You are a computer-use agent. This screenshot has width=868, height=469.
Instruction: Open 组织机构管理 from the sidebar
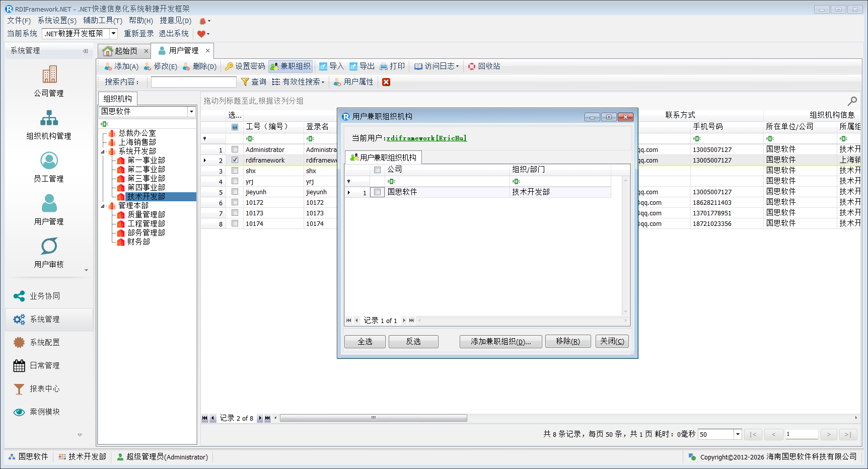(x=49, y=118)
